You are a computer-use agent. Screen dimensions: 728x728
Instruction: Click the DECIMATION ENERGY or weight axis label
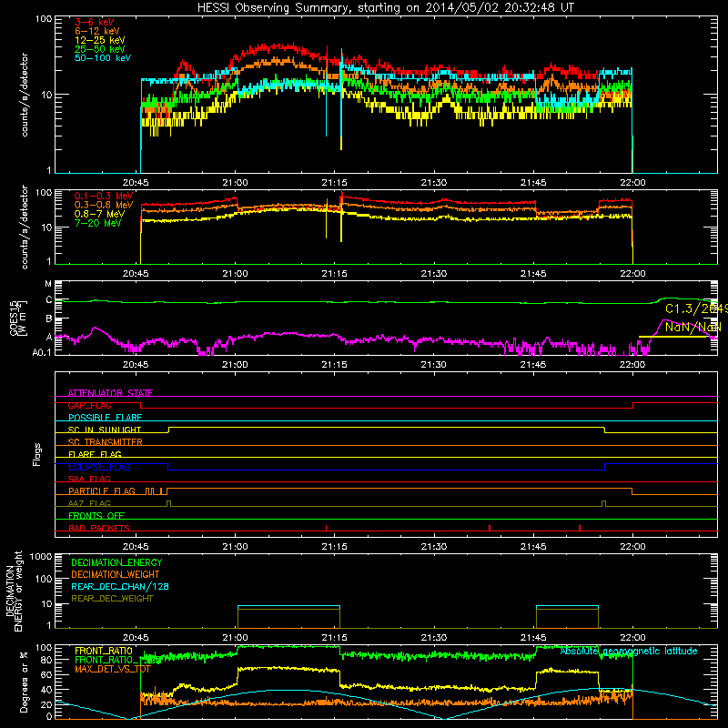pos(14,591)
